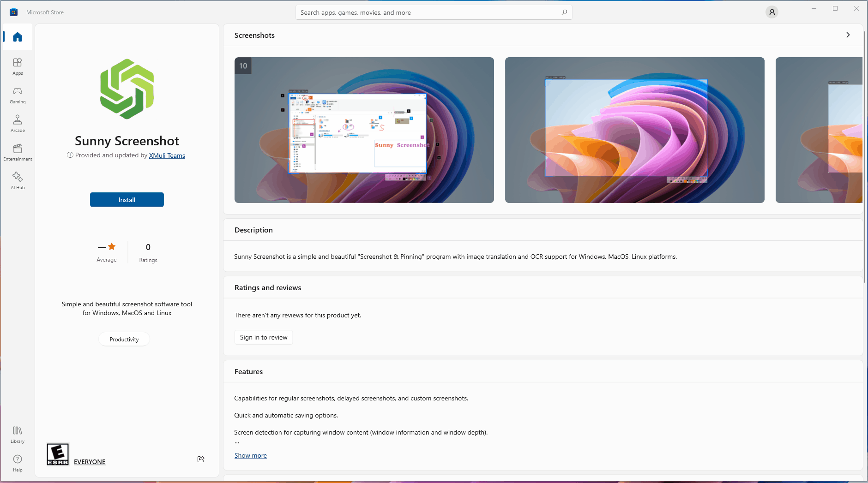Click the Sunny Screenshot title text

coord(127,141)
